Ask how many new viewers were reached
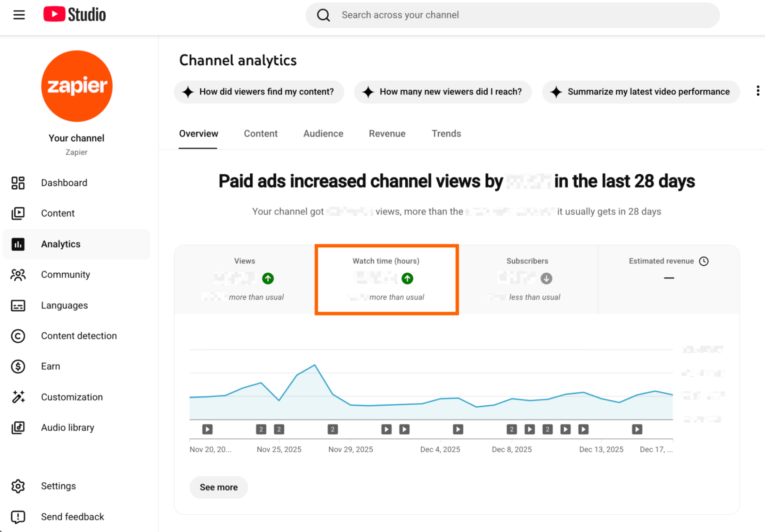 [x=443, y=92]
